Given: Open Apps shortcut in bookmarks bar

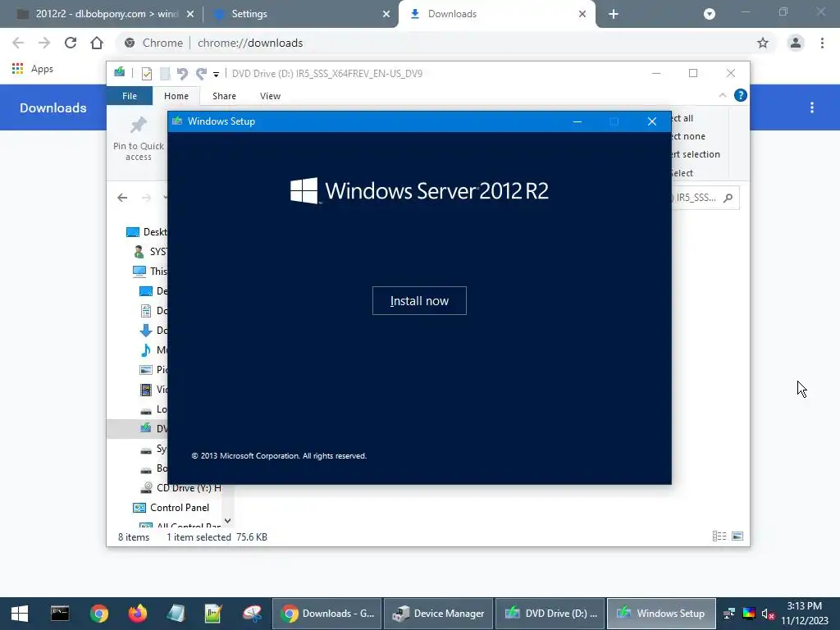Looking at the screenshot, I should 32,69.
